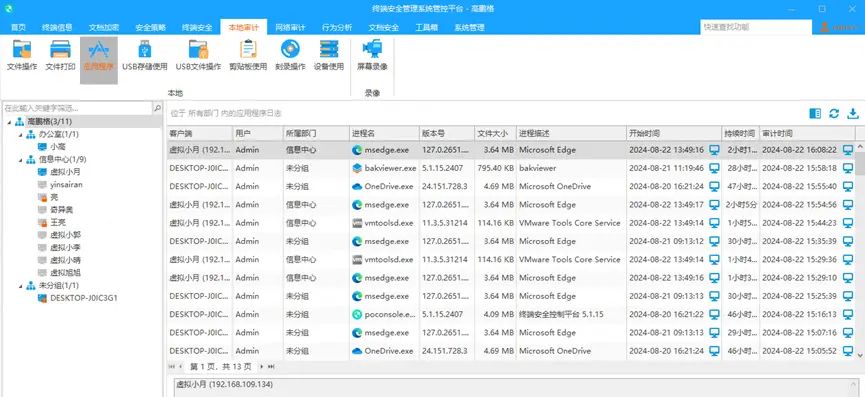Click monitor icon beside start time 13:49:16 in the first row
The image size is (865, 397).
pyautogui.click(x=714, y=150)
